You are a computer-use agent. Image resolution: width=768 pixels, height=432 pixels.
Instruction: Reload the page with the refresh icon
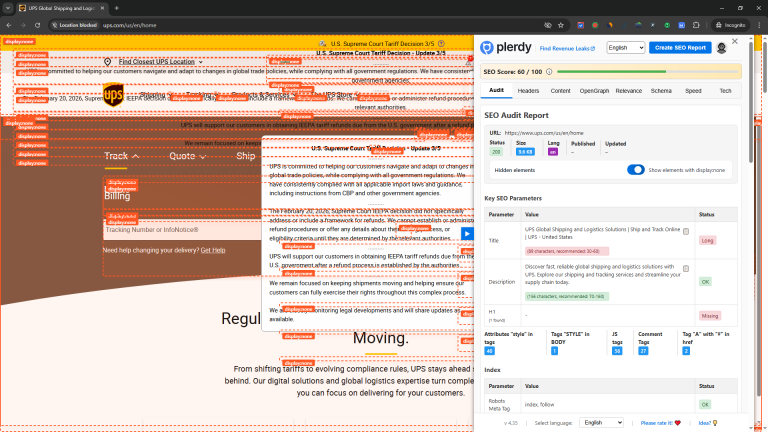[x=37, y=25]
